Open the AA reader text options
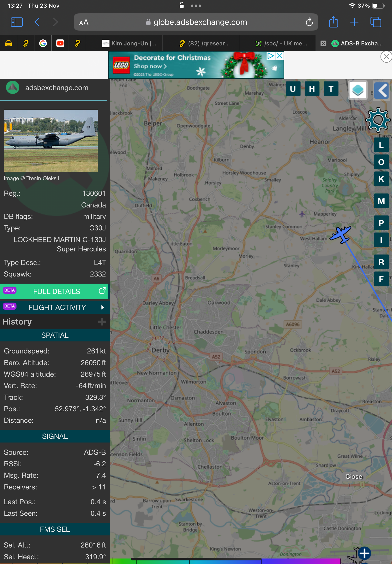The height and width of the screenshot is (564, 392). tap(84, 23)
